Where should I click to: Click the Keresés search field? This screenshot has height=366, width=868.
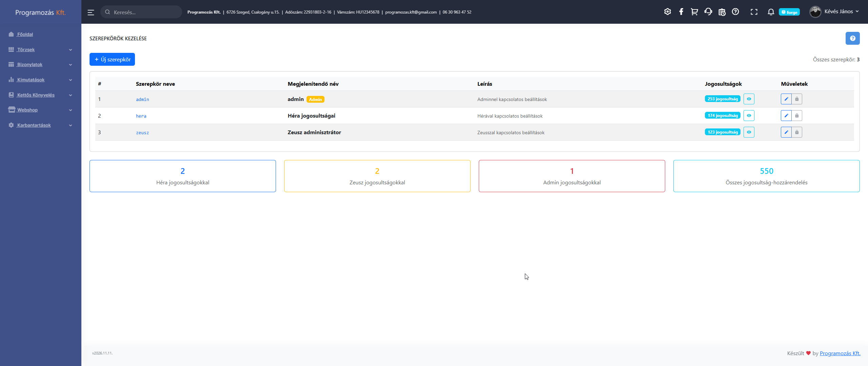pos(141,12)
